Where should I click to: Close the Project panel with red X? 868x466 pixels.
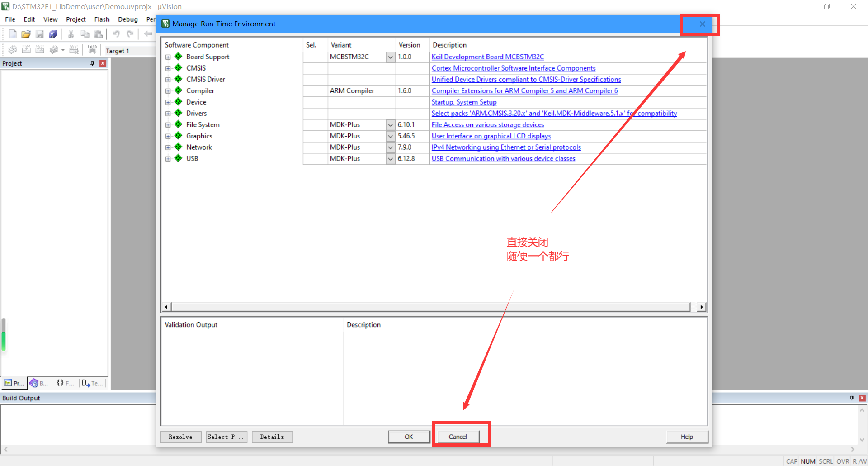[x=103, y=63]
